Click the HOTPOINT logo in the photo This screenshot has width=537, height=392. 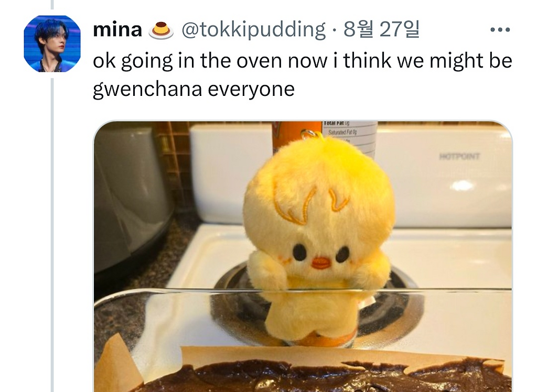pos(459,157)
